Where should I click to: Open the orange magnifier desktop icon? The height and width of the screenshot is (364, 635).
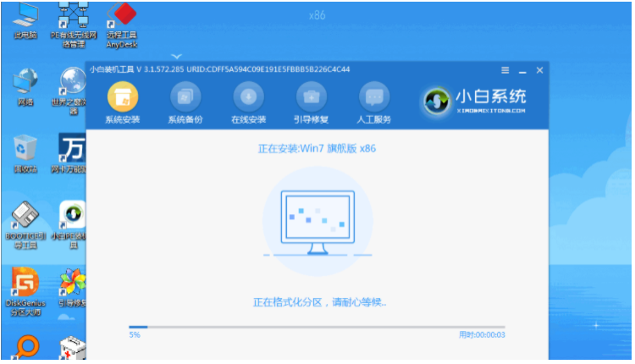point(25,347)
